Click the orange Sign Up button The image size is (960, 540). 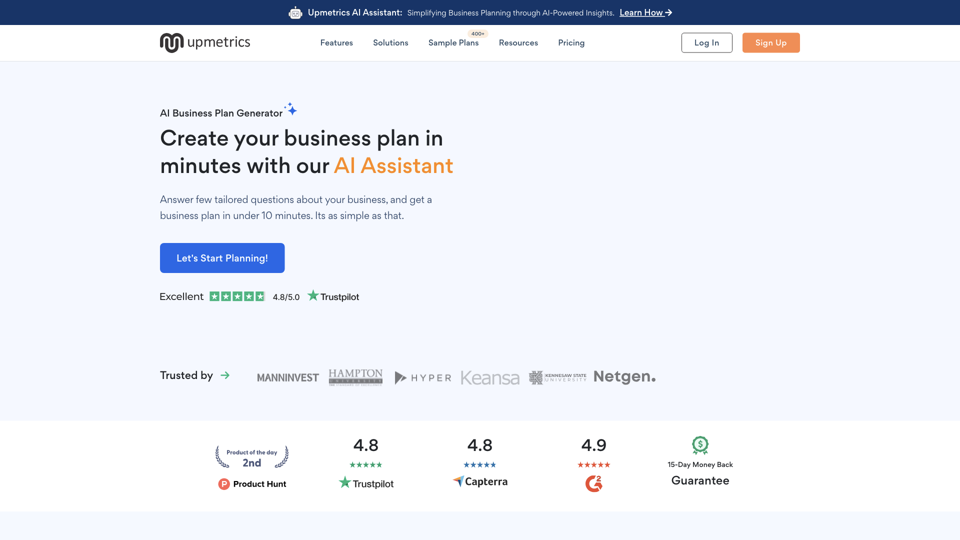770,43
